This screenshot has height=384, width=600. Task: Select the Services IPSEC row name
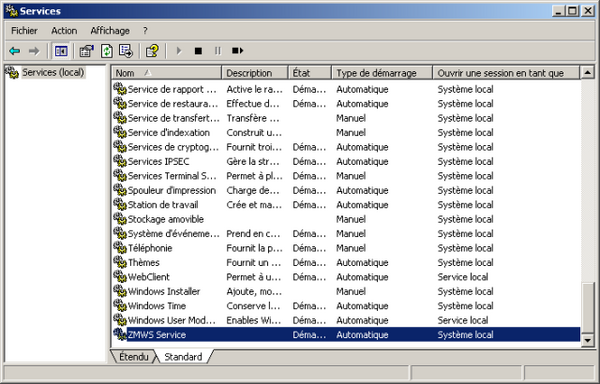[158, 161]
